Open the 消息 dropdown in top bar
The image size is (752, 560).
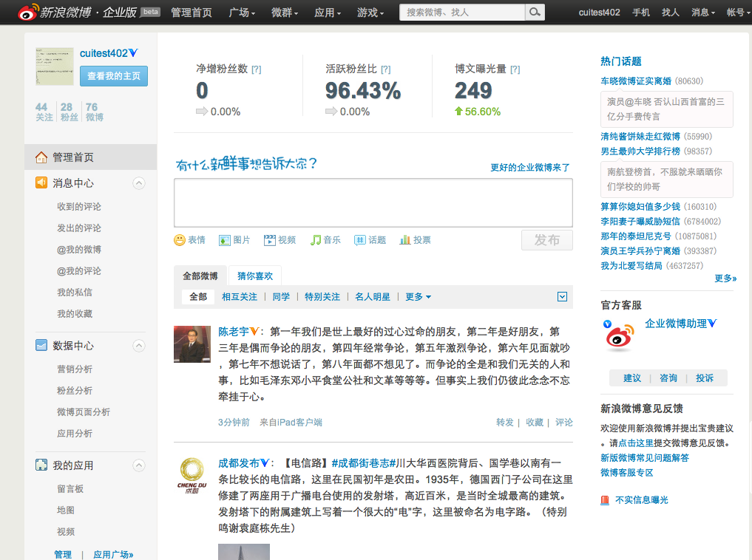pos(703,13)
